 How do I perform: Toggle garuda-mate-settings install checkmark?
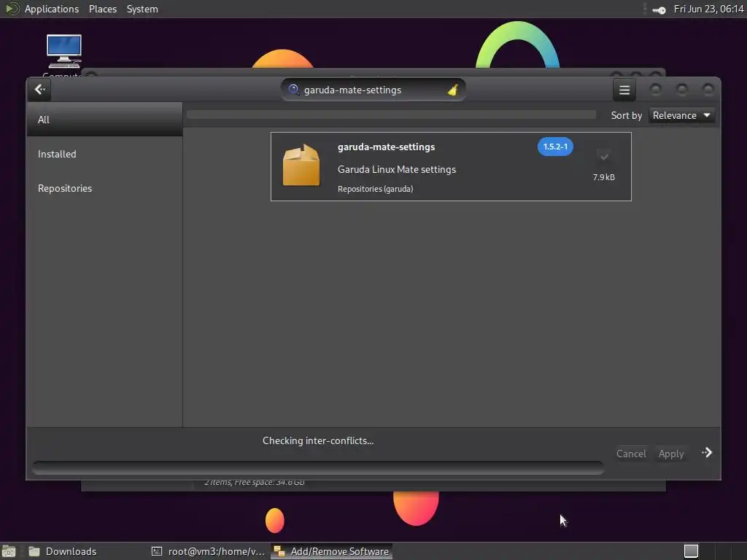tap(604, 156)
